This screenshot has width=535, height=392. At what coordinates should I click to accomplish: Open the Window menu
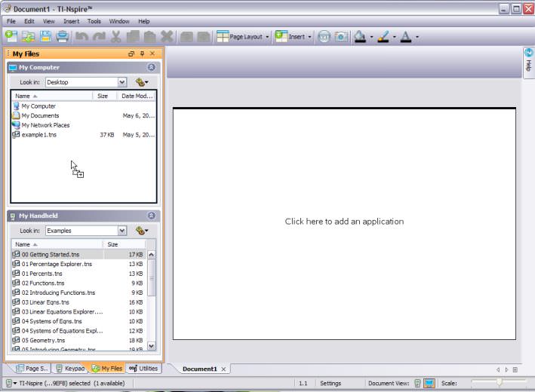[119, 21]
